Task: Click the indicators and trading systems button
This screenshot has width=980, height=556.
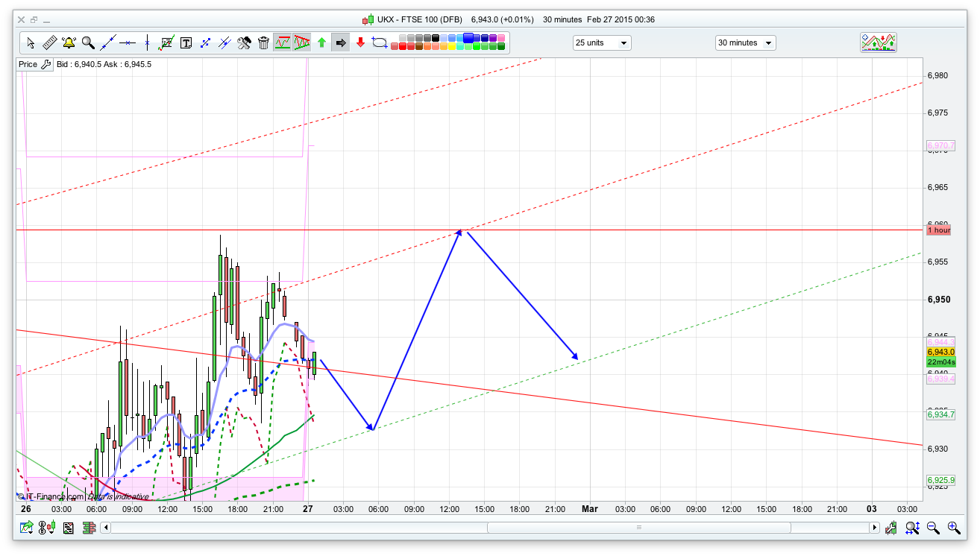Action: pyautogui.click(x=878, y=42)
